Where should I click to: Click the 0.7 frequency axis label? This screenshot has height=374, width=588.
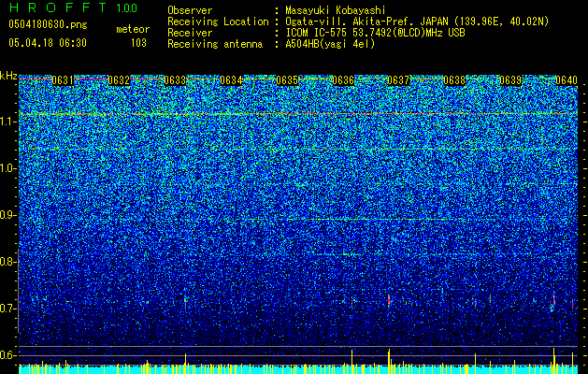[x=8, y=309]
